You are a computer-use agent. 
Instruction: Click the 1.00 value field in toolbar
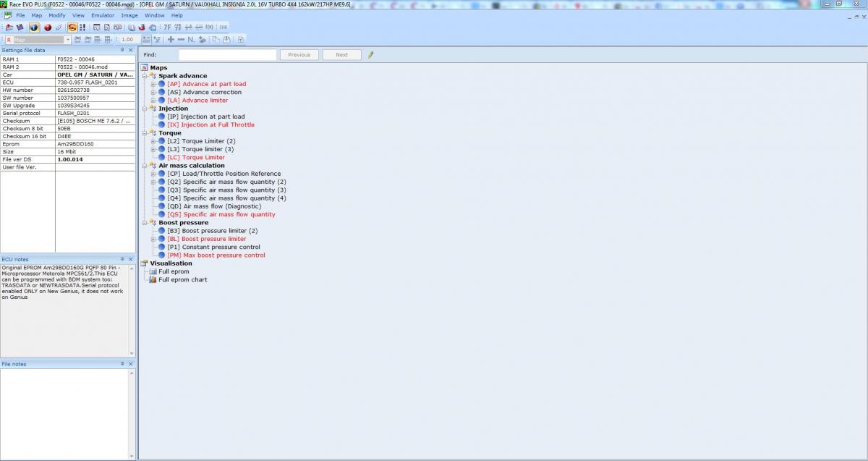(x=128, y=40)
